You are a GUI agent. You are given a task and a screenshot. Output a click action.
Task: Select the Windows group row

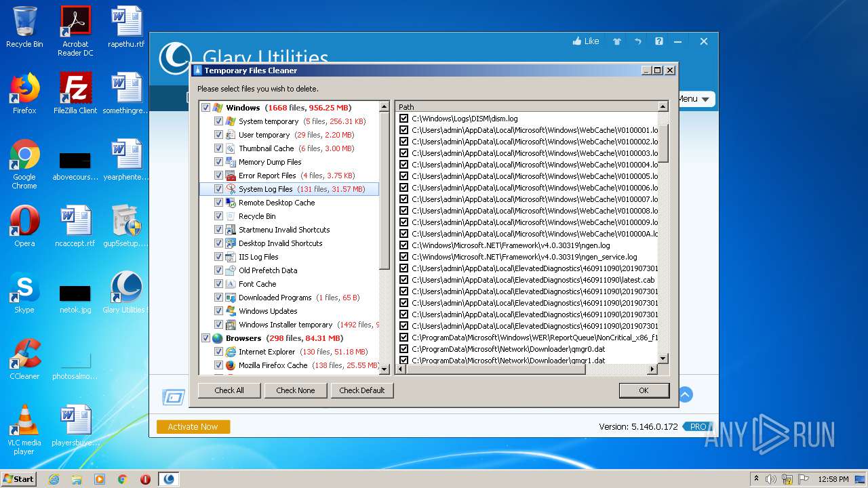pyautogui.click(x=290, y=108)
